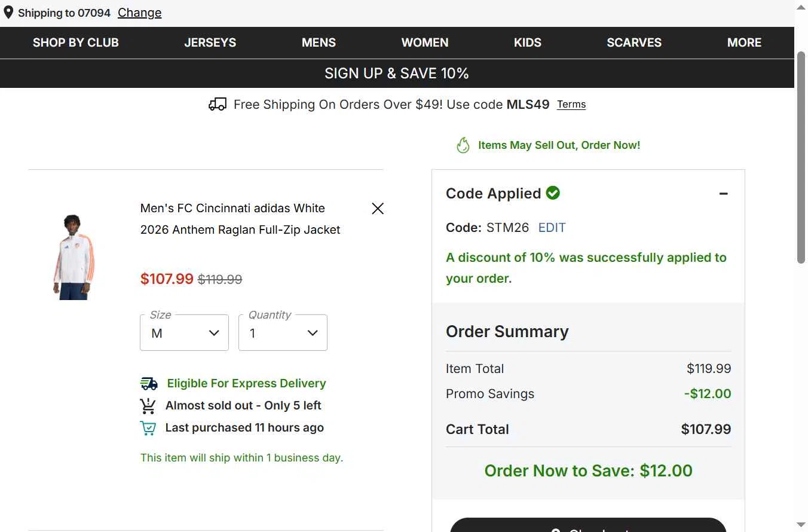Collapse the Code Applied section with minus

tap(723, 194)
